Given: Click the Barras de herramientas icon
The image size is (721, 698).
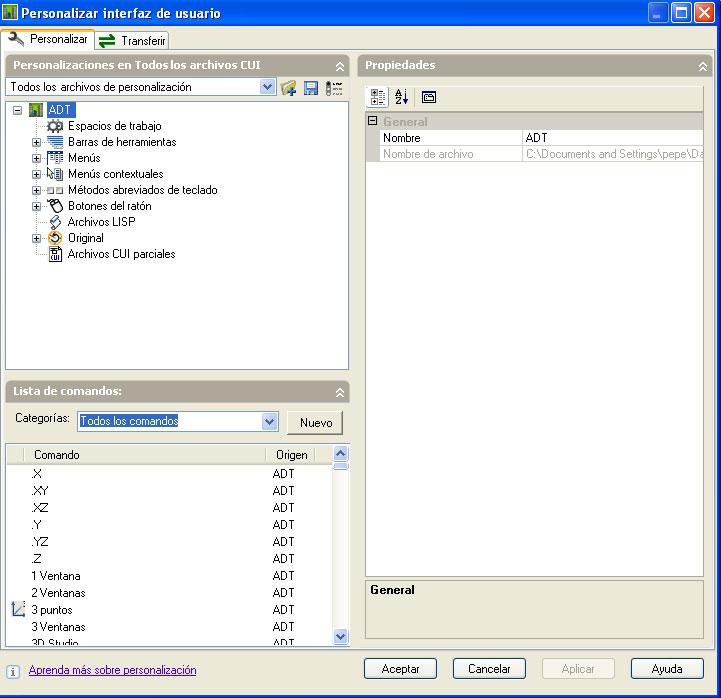Looking at the screenshot, I should pos(55,142).
